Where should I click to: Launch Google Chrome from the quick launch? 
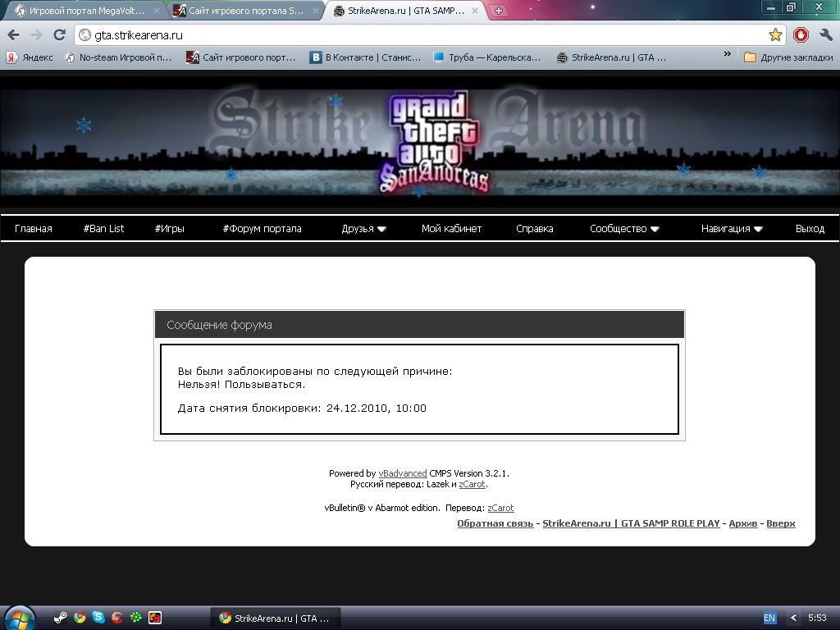(x=80, y=618)
